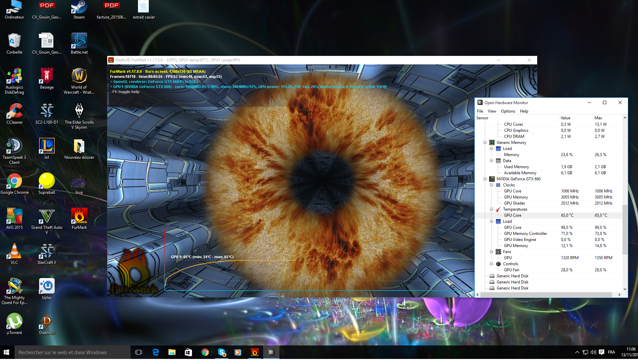Select the extrait casier file icon

pos(144,9)
